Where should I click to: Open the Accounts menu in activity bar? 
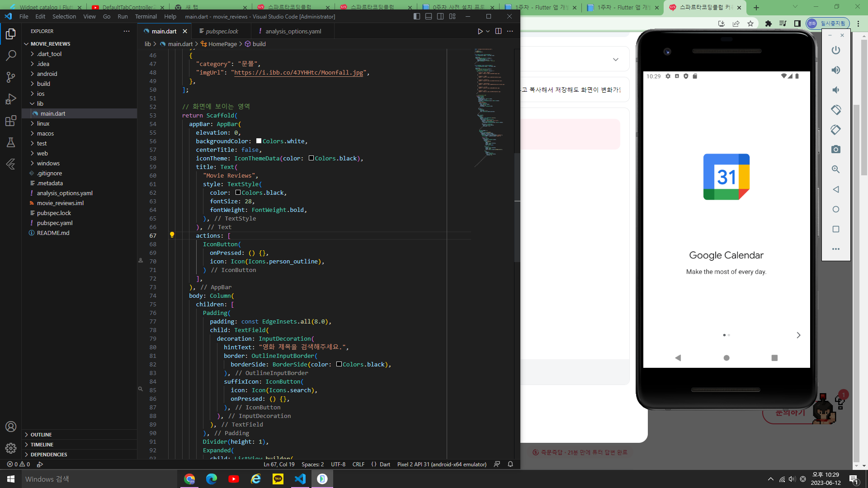[11, 427]
